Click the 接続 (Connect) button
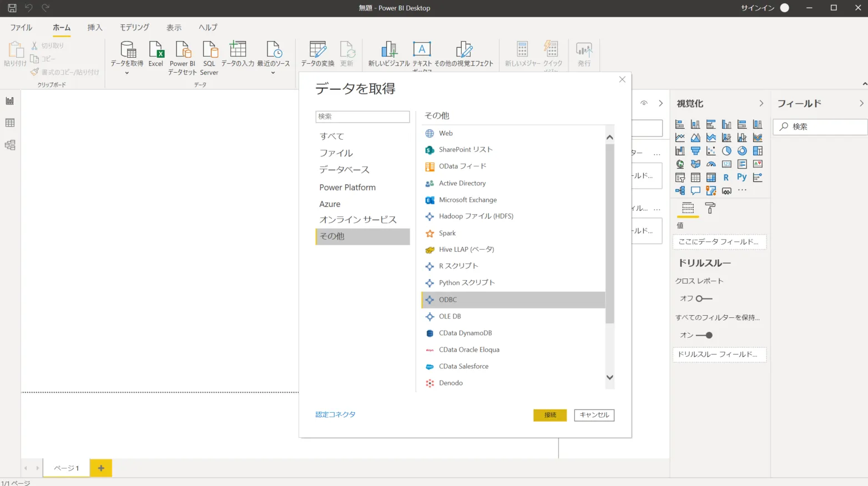This screenshot has width=868, height=486. (x=549, y=415)
